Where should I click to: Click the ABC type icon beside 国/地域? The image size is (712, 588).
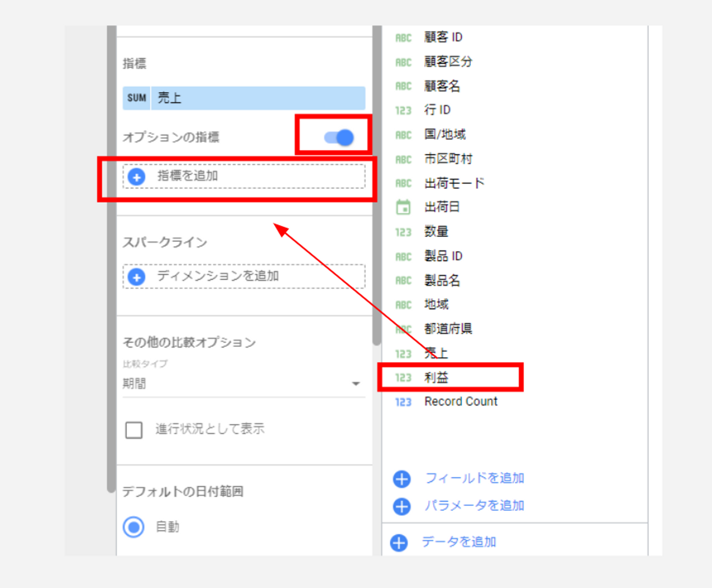403,135
